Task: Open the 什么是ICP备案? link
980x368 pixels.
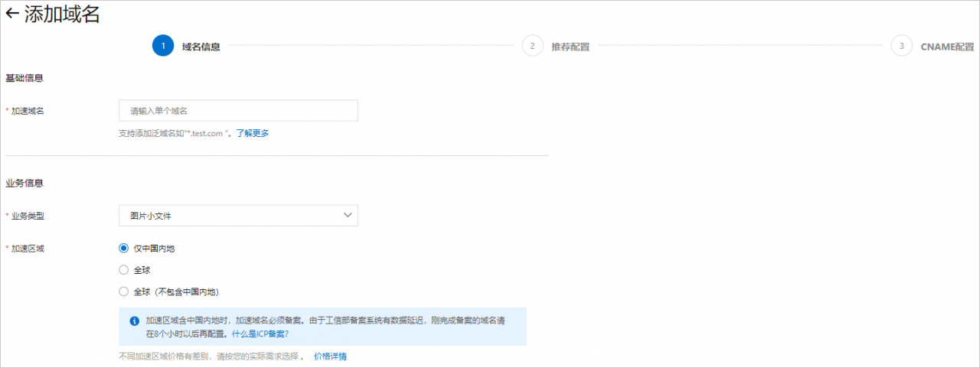Action: coord(260,334)
